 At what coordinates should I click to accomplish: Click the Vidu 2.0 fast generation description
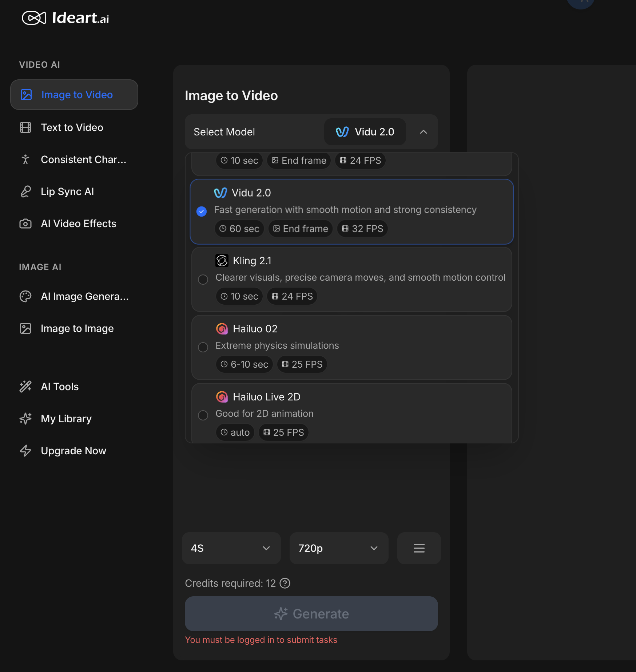[345, 210]
